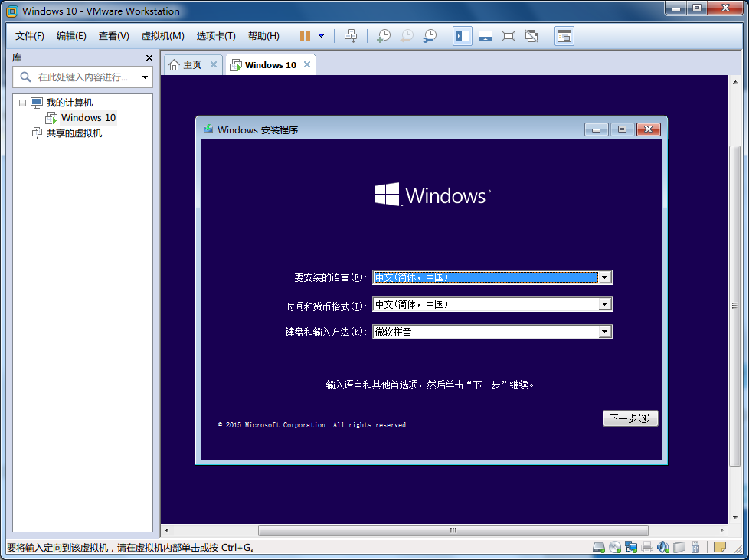This screenshot has height=560, width=749.
Task: Toggle the thumbnail bar view button
Action: (x=485, y=36)
